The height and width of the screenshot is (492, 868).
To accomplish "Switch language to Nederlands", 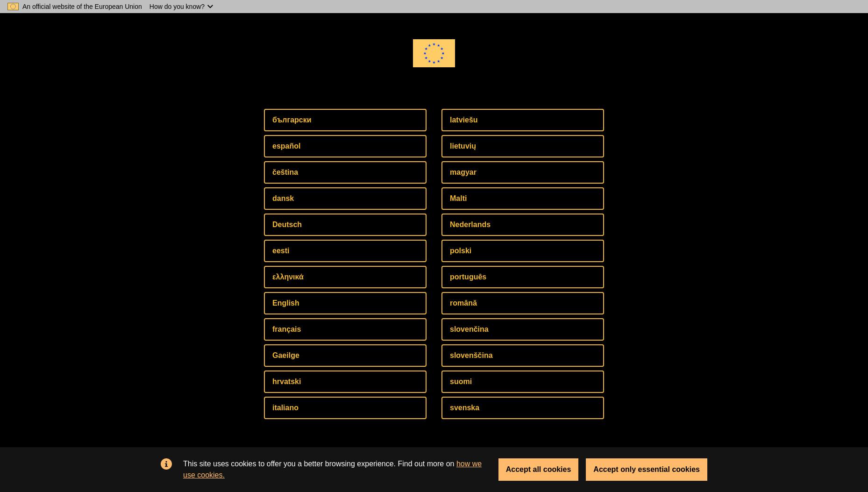I will pos(523,225).
